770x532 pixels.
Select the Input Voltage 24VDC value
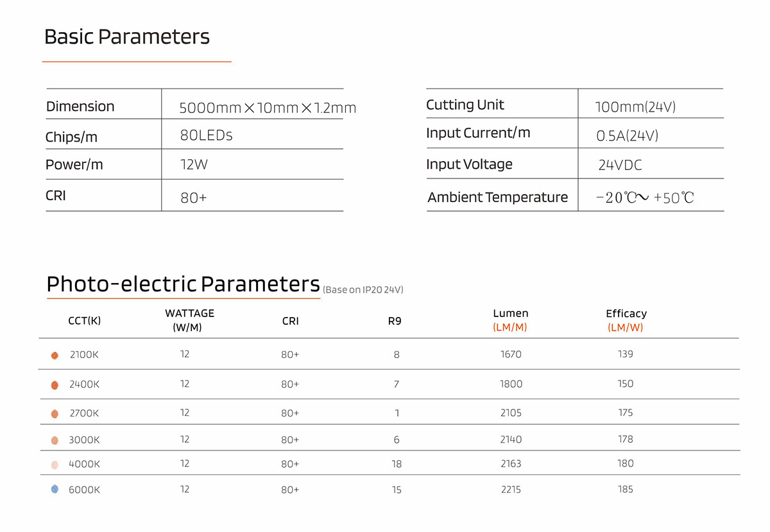[620, 165]
